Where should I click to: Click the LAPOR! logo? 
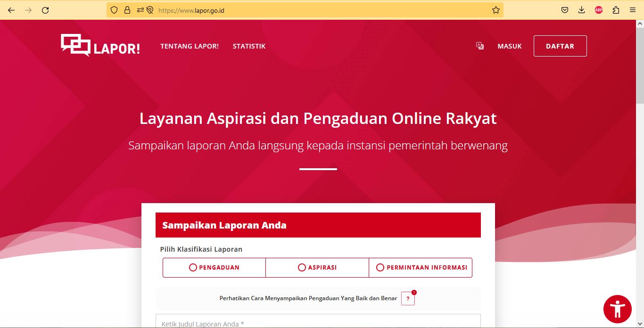100,46
